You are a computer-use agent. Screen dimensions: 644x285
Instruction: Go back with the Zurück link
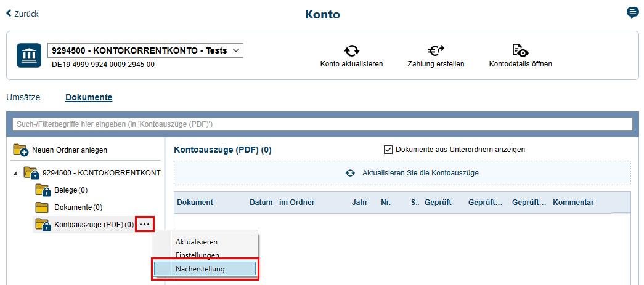pyautogui.click(x=22, y=14)
